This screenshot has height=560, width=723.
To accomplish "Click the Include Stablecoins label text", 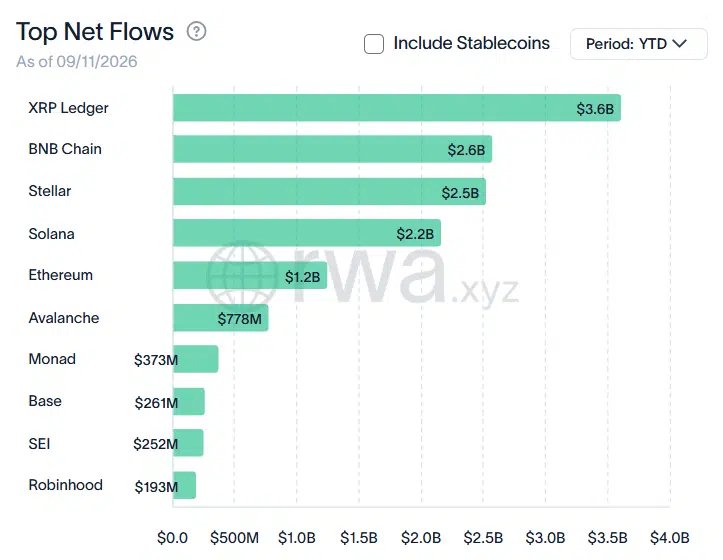I will (x=471, y=43).
